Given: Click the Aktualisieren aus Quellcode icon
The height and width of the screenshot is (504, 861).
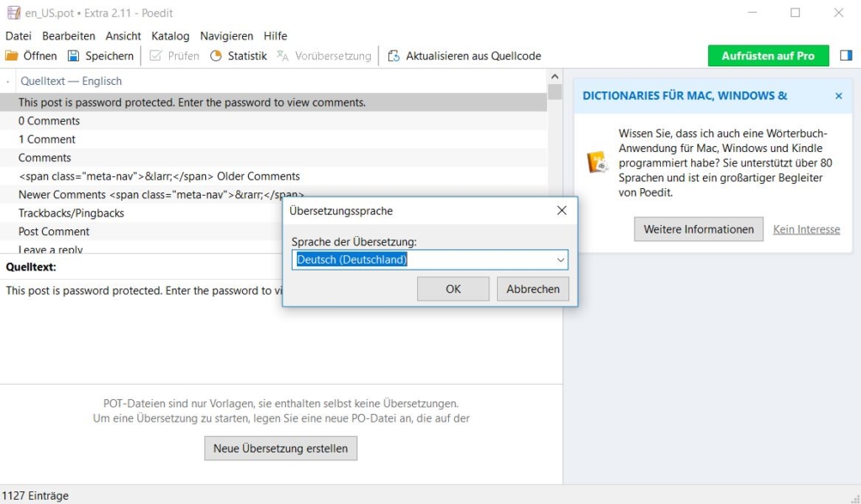Looking at the screenshot, I should click(394, 56).
